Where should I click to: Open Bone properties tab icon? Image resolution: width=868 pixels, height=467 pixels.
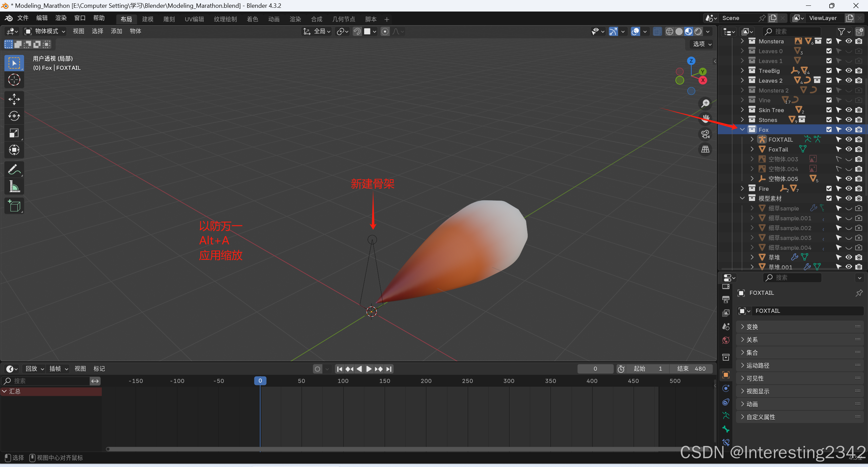tap(726, 429)
